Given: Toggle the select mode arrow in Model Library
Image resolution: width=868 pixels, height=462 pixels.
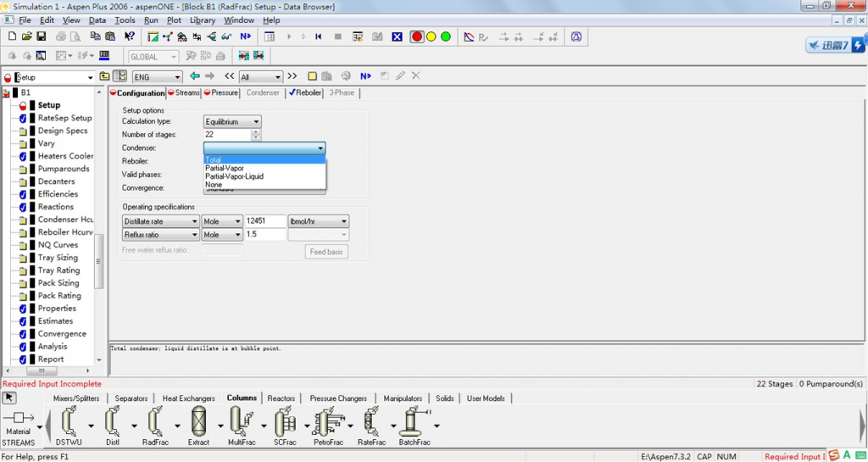Looking at the screenshot, I should click(x=9, y=398).
